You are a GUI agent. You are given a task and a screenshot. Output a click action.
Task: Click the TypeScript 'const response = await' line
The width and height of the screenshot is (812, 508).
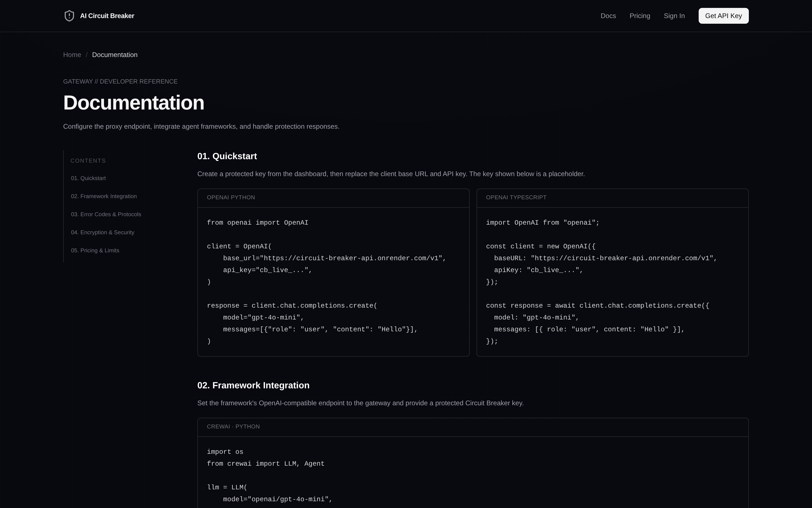tap(597, 305)
